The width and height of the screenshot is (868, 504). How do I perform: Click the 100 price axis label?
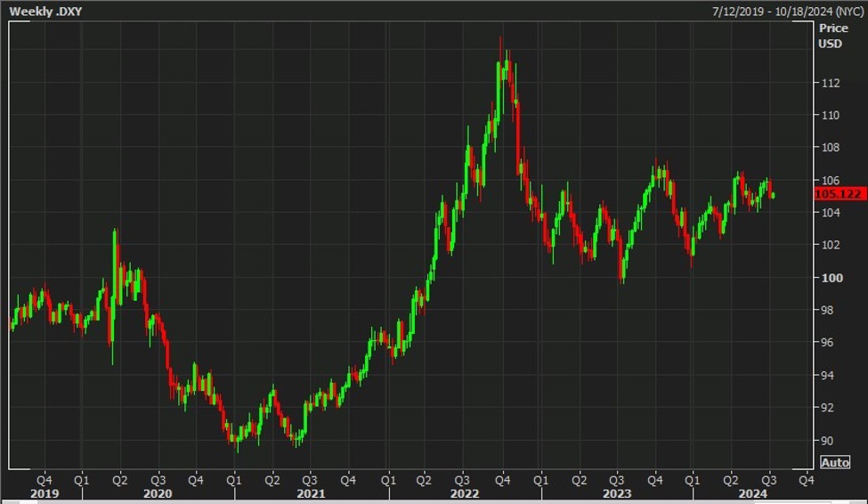click(x=830, y=278)
